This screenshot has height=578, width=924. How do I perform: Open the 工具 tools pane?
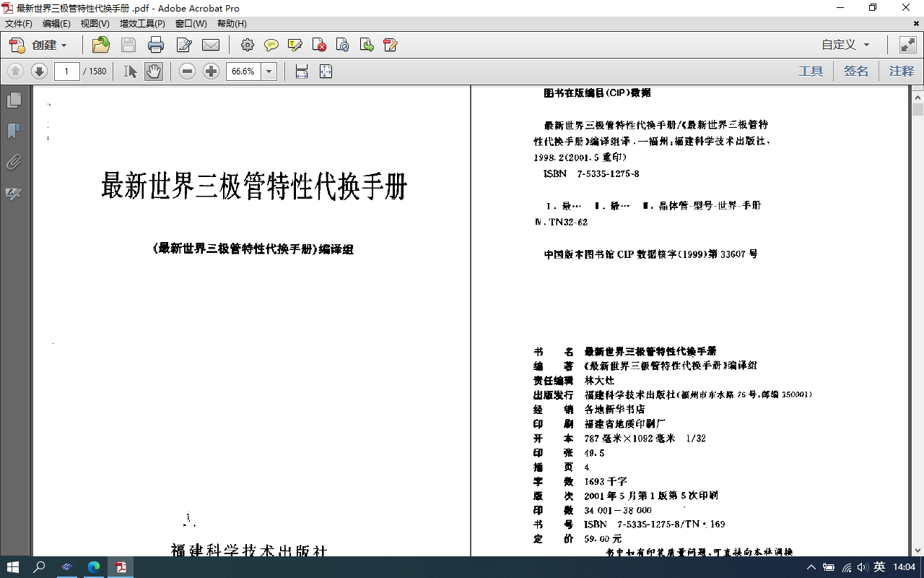tap(811, 72)
